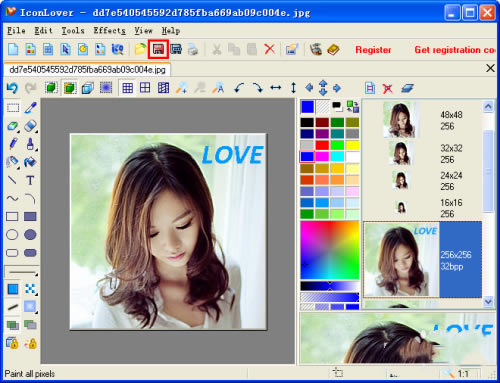500x383 pixels.
Task: Click the Save all multi-floppy icon
Action: 176,49
